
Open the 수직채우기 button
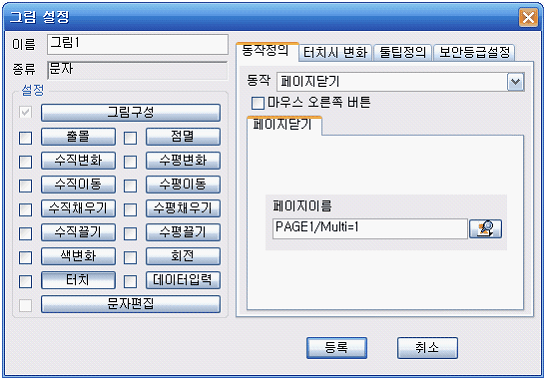point(78,208)
